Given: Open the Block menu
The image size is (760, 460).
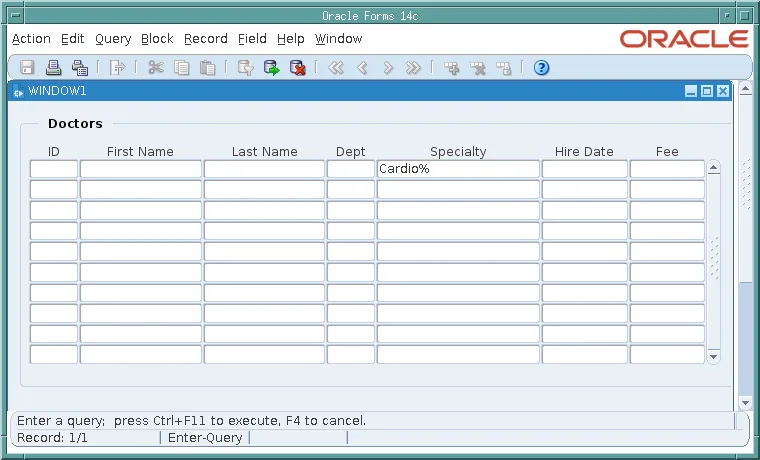Looking at the screenshot, I should pos(157,39).
